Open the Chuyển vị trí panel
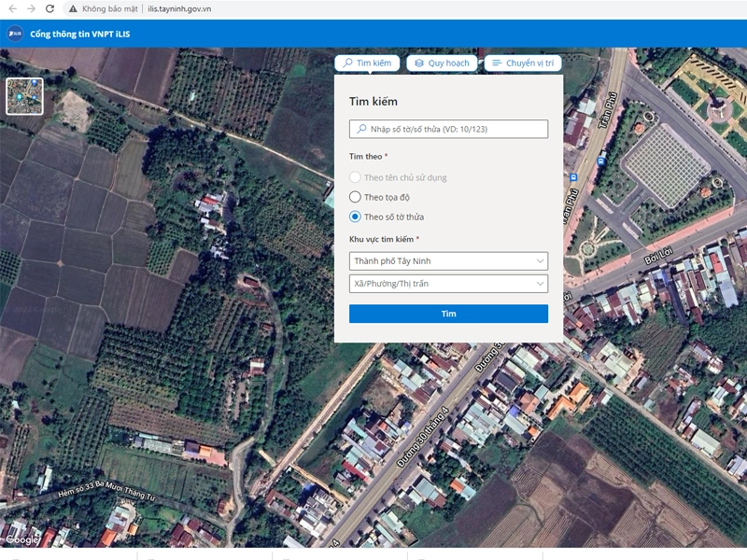747x560 pixels. click(523, 63)
